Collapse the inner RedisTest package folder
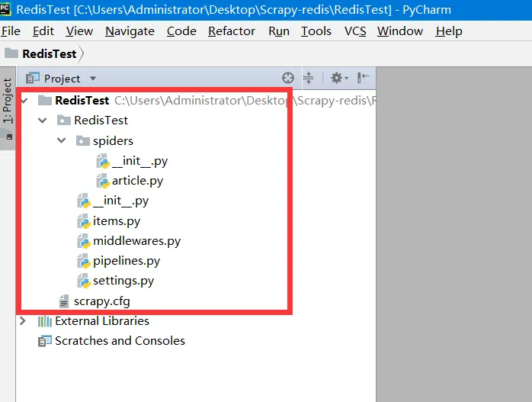The image size is (532, 402). point(43,121)
